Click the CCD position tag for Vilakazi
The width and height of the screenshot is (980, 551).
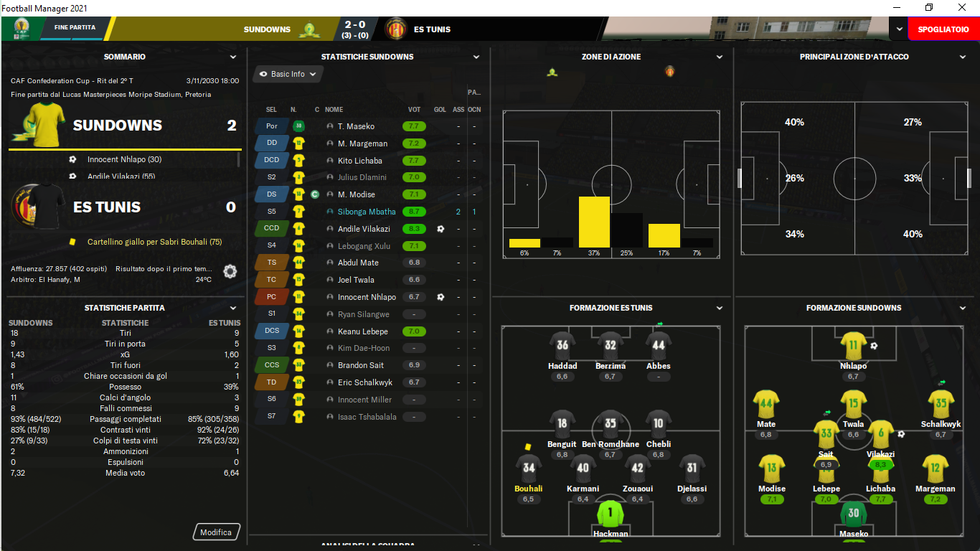tap(272, 229)
